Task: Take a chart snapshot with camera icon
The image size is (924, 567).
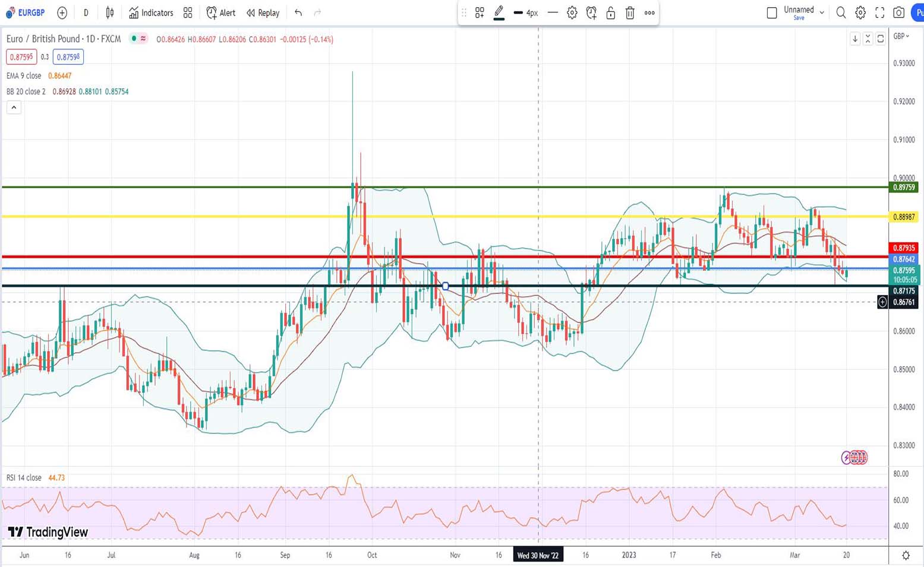Action: pos(899,12)
